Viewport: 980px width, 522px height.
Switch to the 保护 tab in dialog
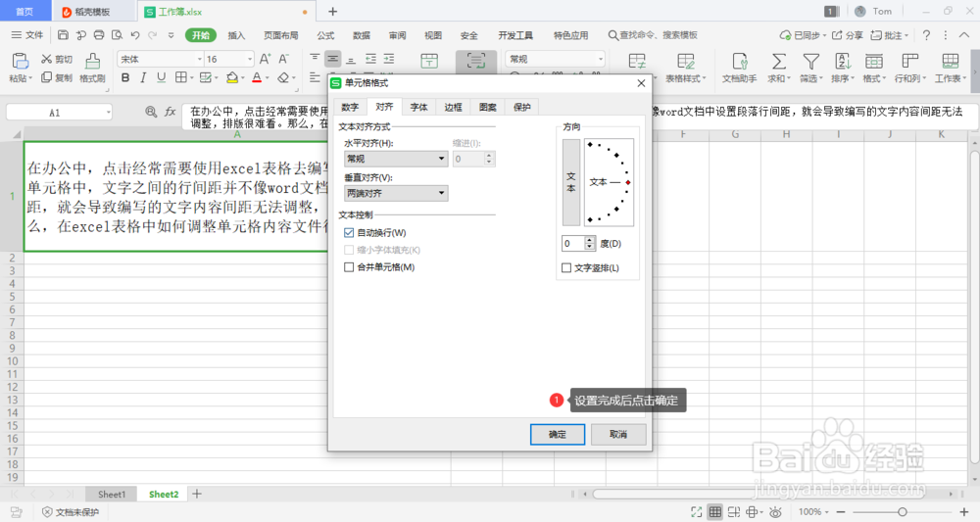(x=522, y=108)
